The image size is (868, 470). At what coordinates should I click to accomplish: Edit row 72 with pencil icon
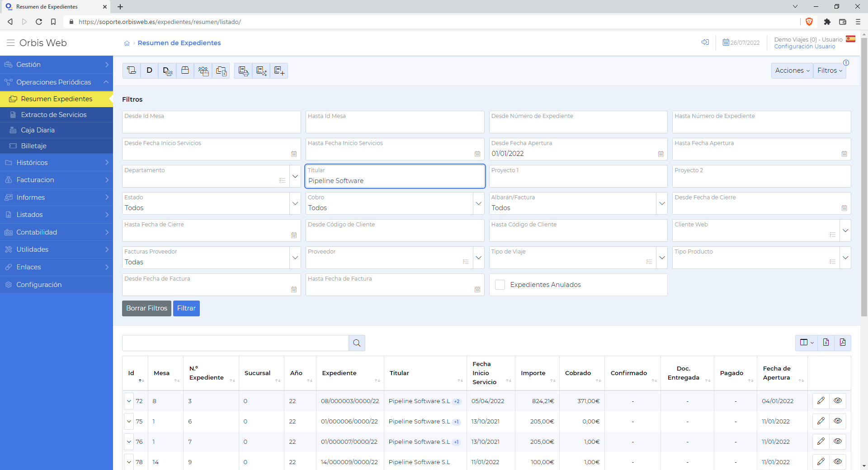coord(821,401)
